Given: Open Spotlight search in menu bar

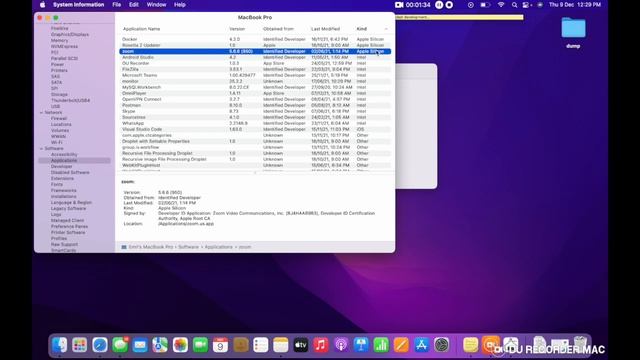Looking at the screenshot, I should [x=514, y=5].
